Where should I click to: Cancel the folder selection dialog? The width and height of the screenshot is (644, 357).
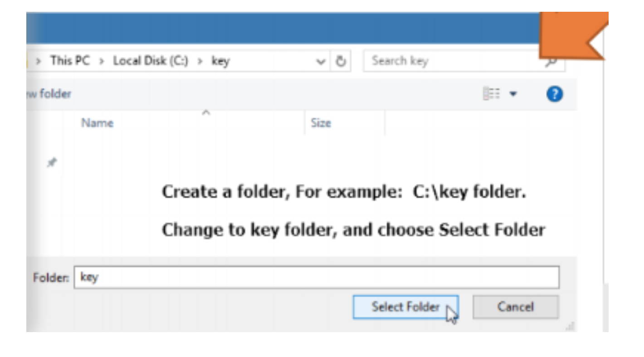tap(515, 307)
